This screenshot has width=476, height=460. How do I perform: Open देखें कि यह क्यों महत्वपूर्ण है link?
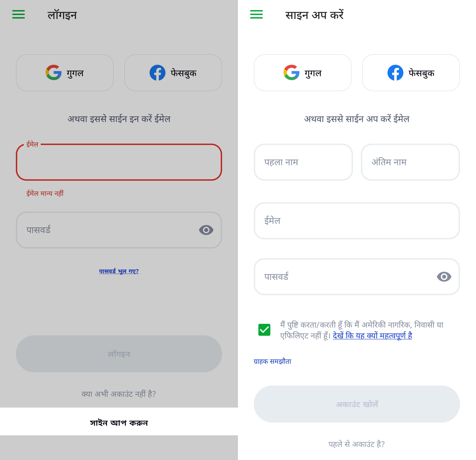coord(373,336)
